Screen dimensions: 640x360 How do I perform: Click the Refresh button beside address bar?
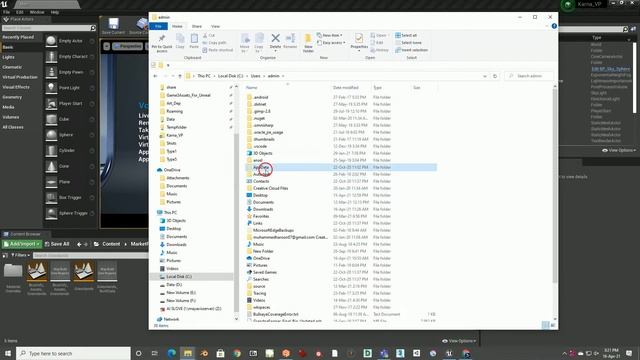point(495,76)
